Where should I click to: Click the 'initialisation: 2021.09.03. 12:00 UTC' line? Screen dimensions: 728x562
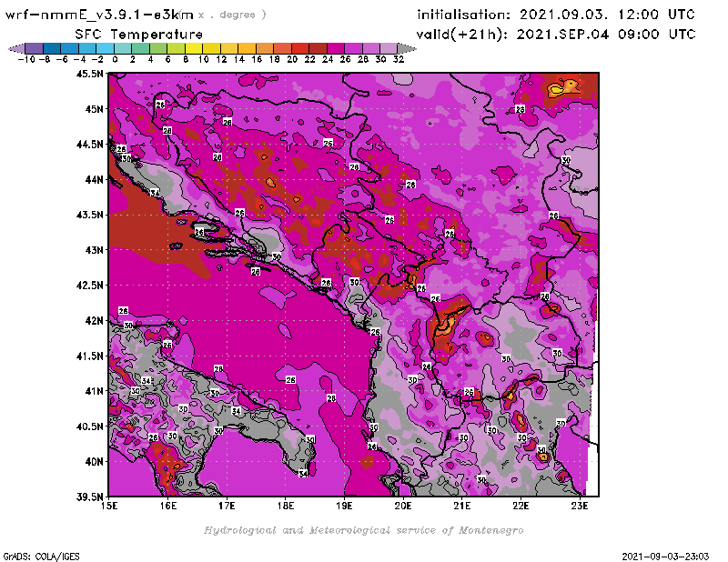[x=556, y=15]
